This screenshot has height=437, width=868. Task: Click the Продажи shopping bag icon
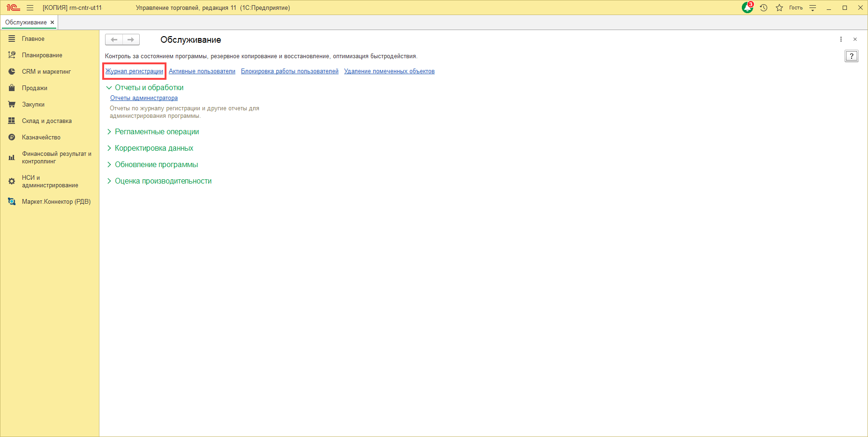12,88
